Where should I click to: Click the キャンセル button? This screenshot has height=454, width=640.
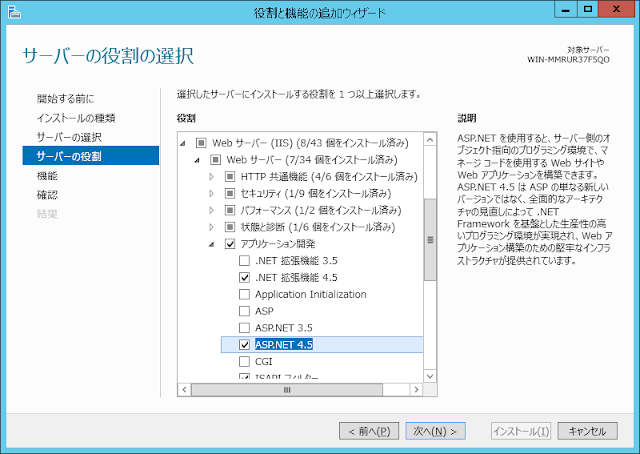(587, 431)
